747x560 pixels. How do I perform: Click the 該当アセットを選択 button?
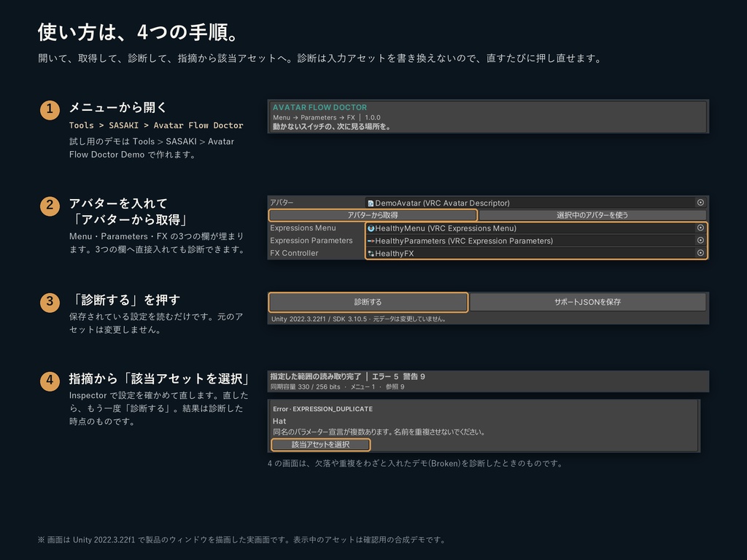321,445
